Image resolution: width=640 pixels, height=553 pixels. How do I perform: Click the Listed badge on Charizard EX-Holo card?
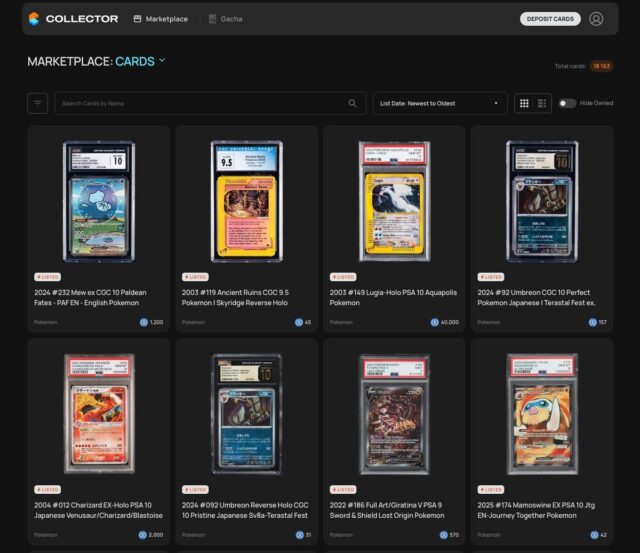pos(47,489)
